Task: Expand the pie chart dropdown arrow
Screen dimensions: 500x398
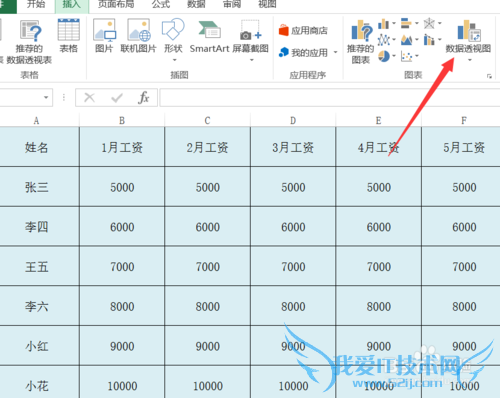Action: point(394,56)
